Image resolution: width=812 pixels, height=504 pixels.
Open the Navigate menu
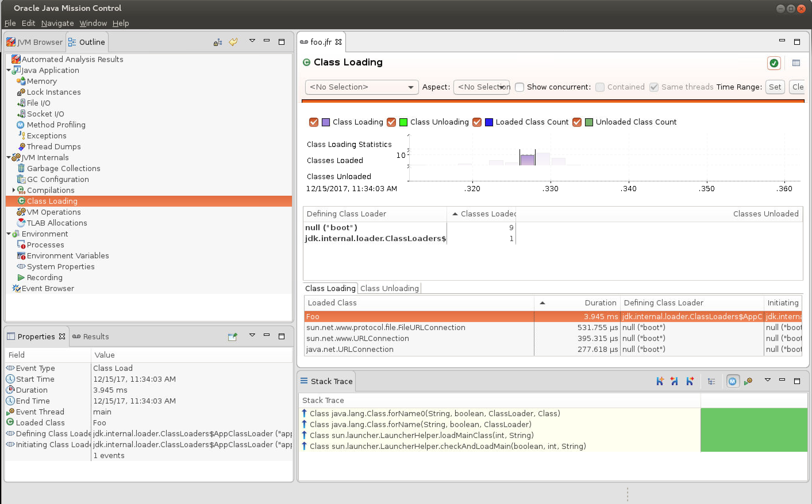pyautogui.click(x=57, y=23)
